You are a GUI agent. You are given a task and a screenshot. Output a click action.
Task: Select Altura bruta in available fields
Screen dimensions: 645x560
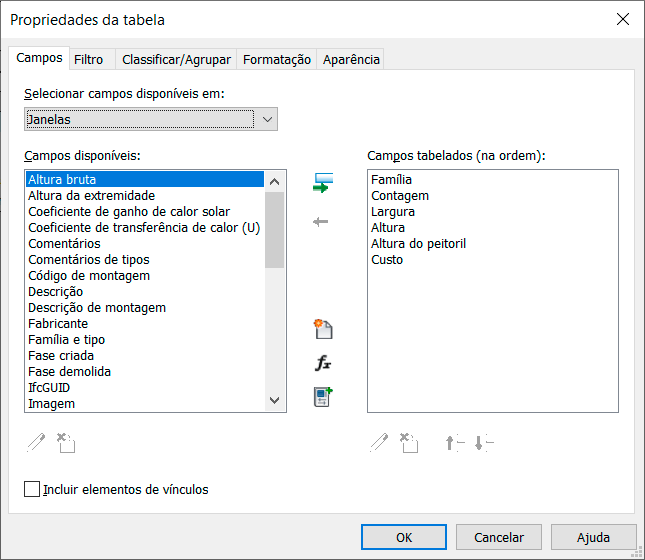pos(145,179)
